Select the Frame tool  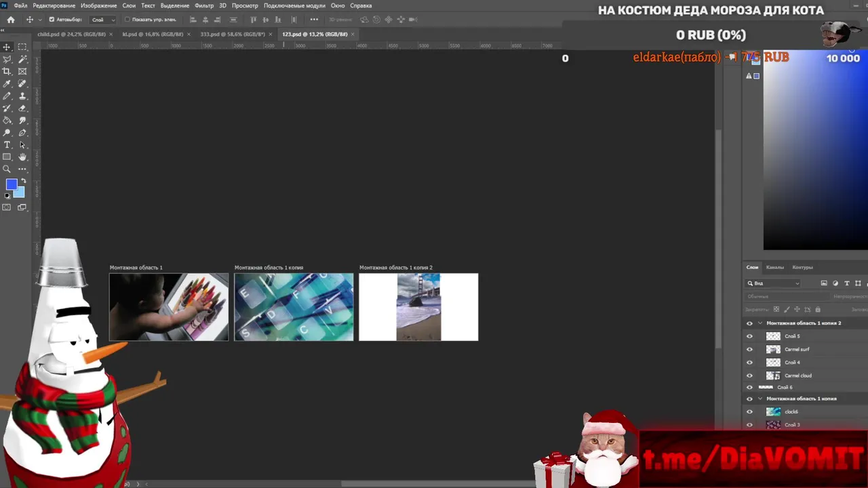(x=22, y=71)
